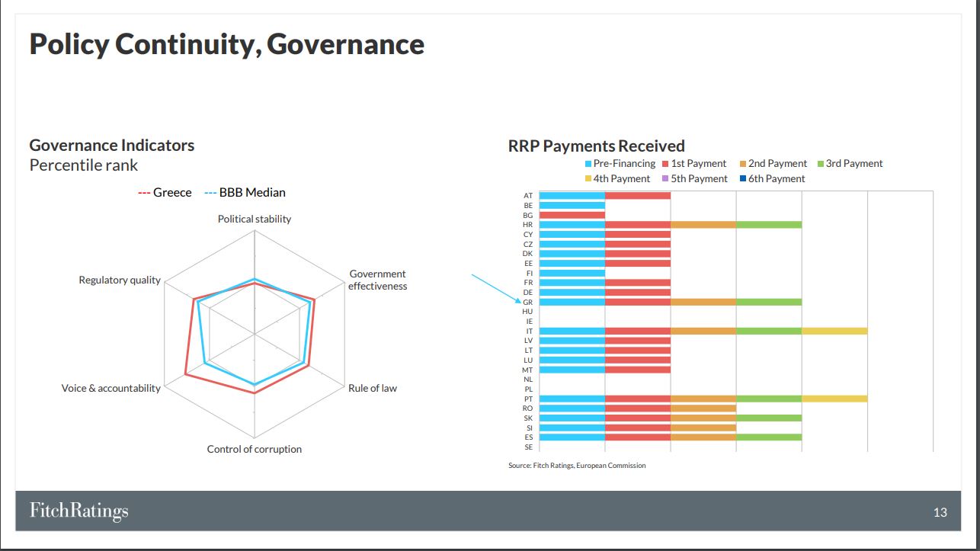Click the "Source: Fitch Ratings, European Commission" note

pos(577,466)
